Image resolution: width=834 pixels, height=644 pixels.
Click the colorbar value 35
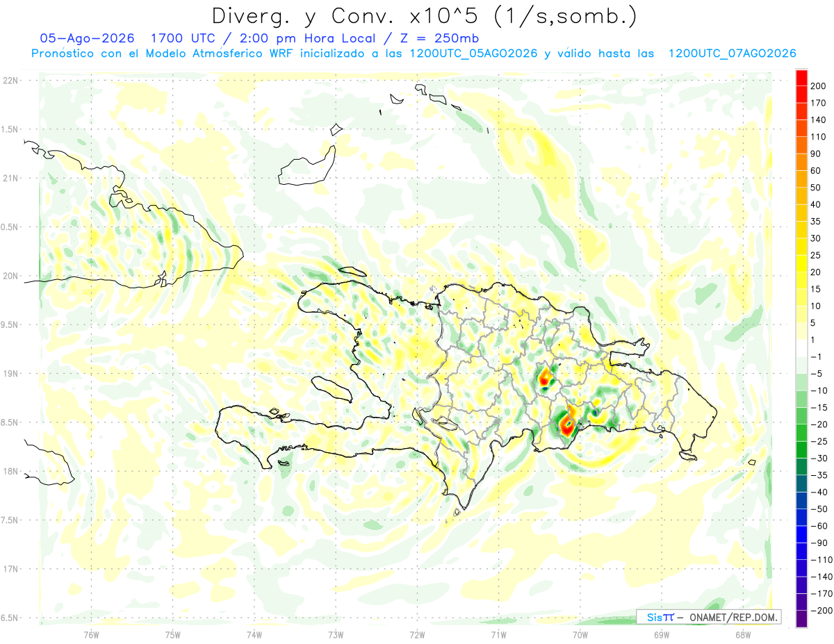pos(816,222)
